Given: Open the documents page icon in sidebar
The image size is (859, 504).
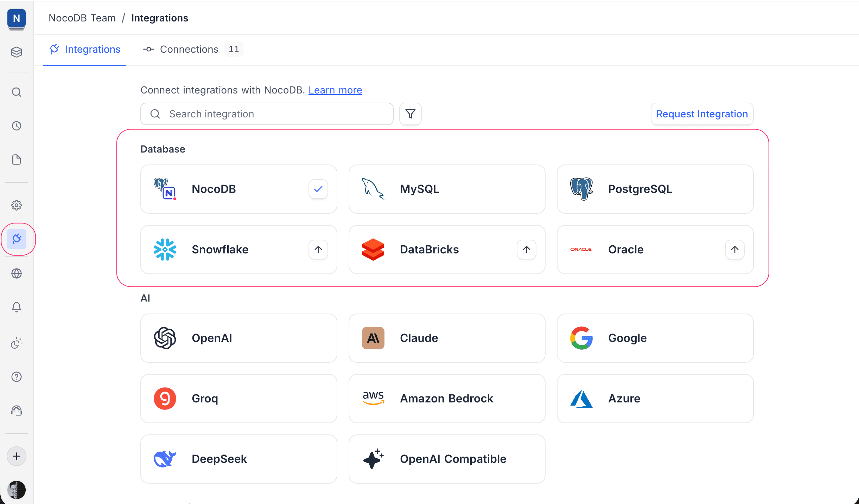Looking at the screenshot, I should (x=17, y=160).
